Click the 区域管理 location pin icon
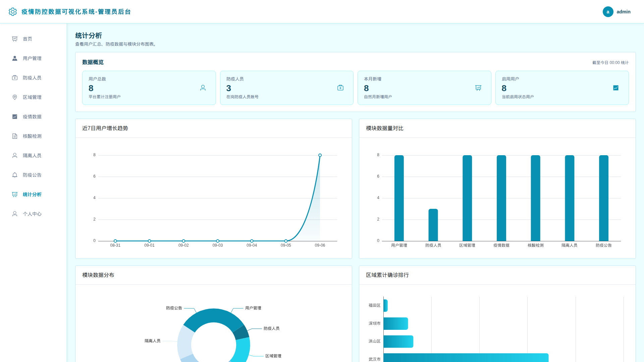Image resolution: width=644 pixels, height=362 pixels. coord(15,97)
